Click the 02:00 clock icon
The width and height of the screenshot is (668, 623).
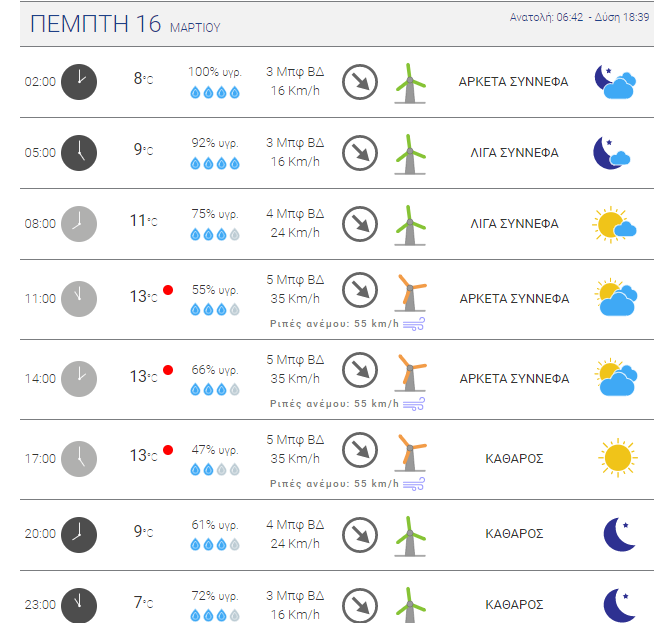coord(79,82)
